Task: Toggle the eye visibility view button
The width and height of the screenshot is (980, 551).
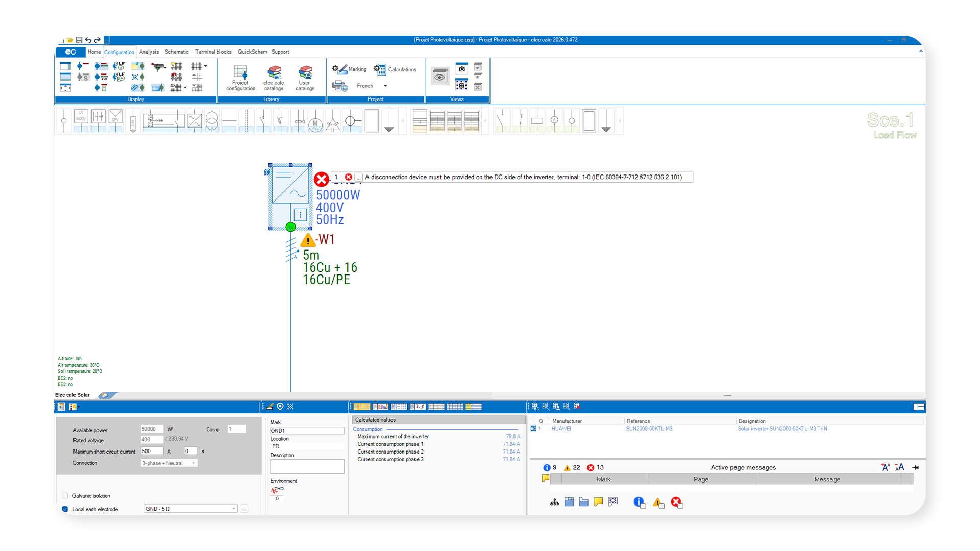Action: coord(439,78)
